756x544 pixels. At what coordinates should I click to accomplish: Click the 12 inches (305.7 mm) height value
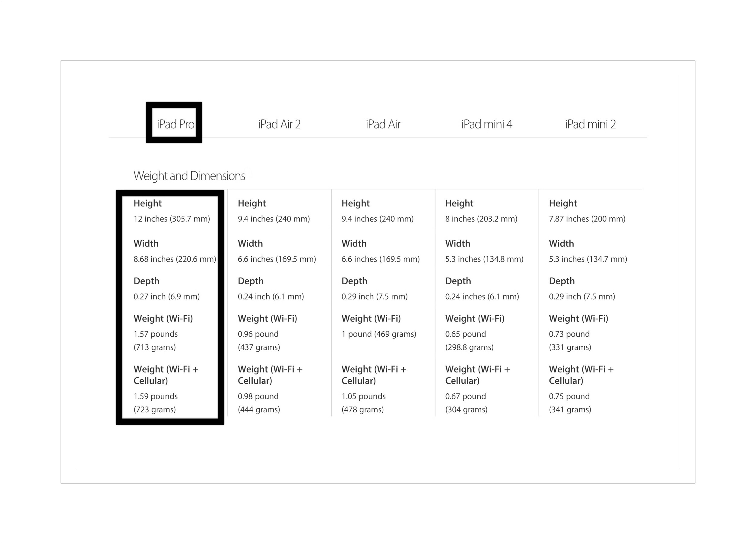172,219
